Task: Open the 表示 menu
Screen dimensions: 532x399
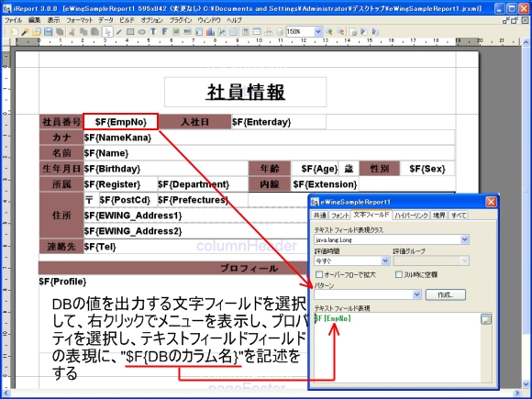Action: [53, 20]
